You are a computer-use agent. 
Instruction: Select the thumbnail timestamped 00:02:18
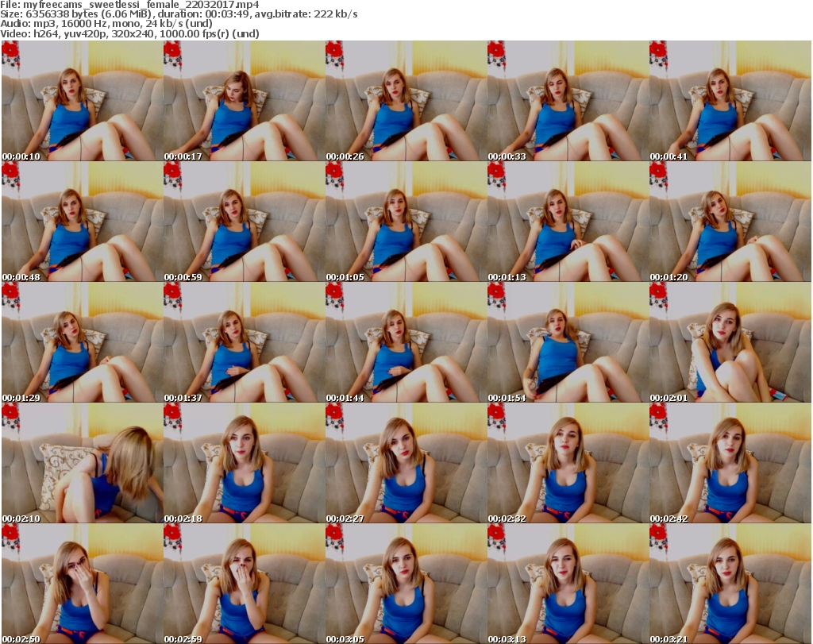pos(244,463)
